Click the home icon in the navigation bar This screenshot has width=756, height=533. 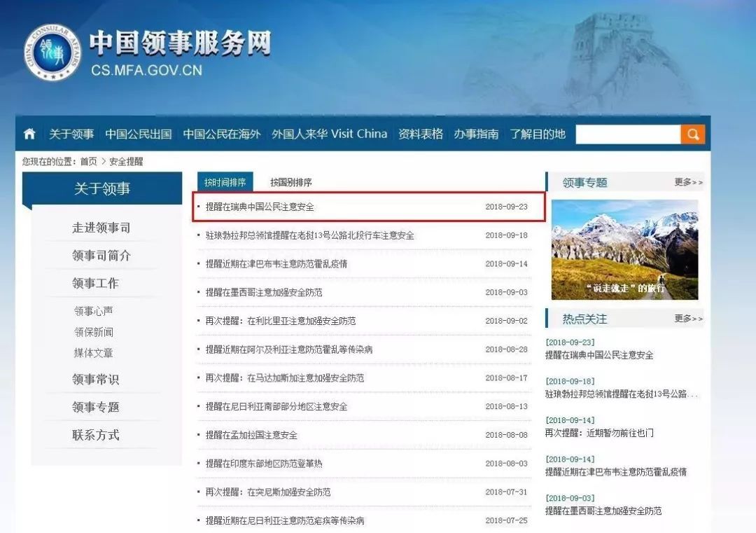tap(28, 133)
